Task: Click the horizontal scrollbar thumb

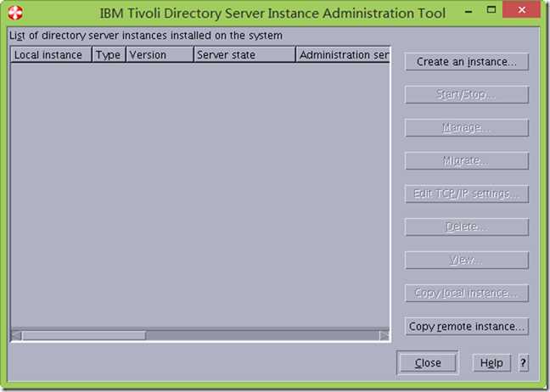Action: coord(84,335)
